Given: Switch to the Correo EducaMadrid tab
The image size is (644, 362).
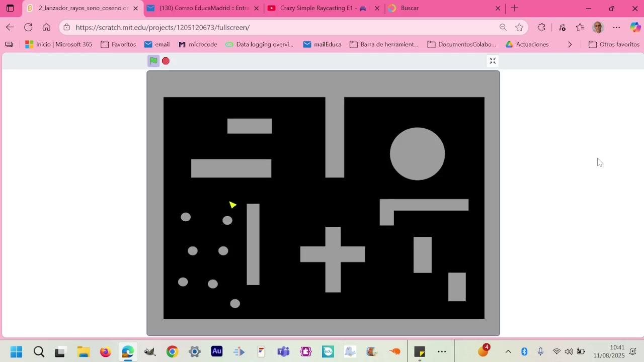Looking at the screenshot, I should pos(204,8).
